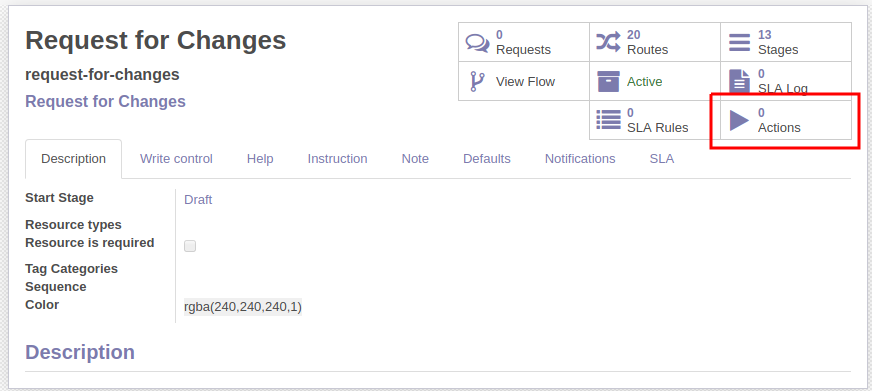Switch to the Write control tab
Screen dimensions: 872x391
[176, 159]
